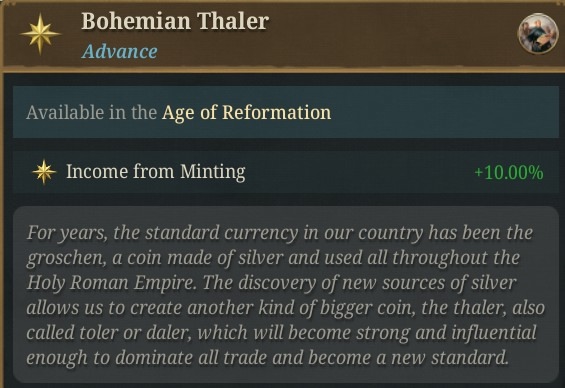Click the round portrait icon in header

538,34
